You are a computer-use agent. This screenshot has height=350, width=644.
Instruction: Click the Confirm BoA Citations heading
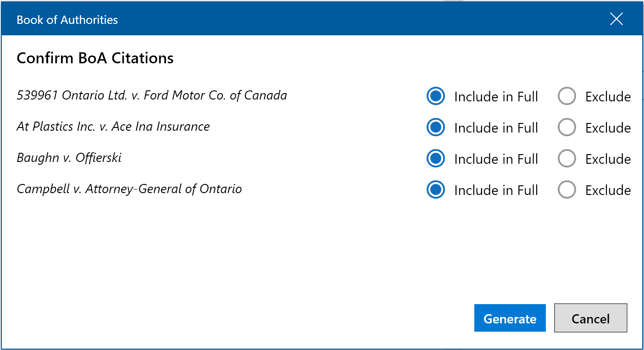[x=95, y=58]
